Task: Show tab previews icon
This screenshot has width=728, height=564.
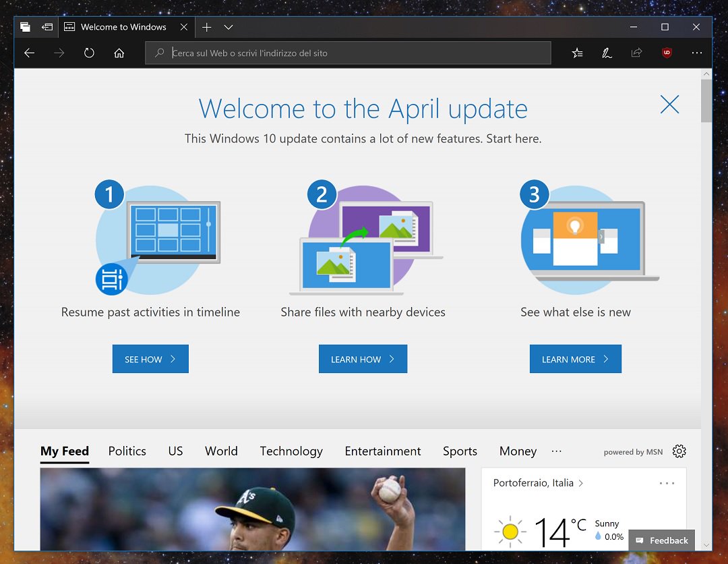Action: (47, 27)
